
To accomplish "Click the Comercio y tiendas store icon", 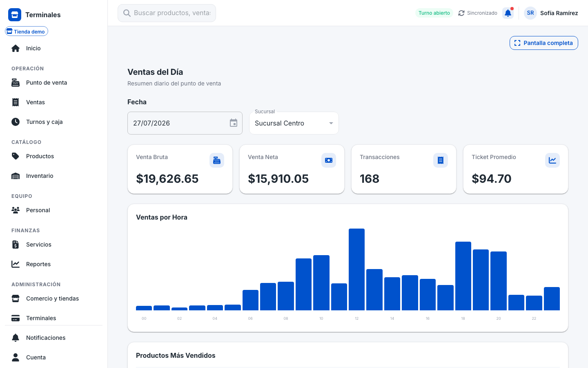I will (16, 298).
